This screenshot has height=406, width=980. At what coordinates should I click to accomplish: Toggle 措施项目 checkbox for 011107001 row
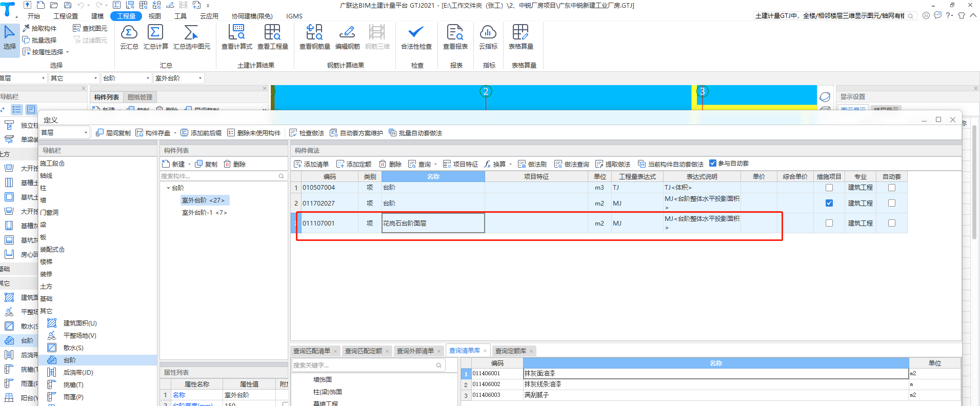pos(829,223)
